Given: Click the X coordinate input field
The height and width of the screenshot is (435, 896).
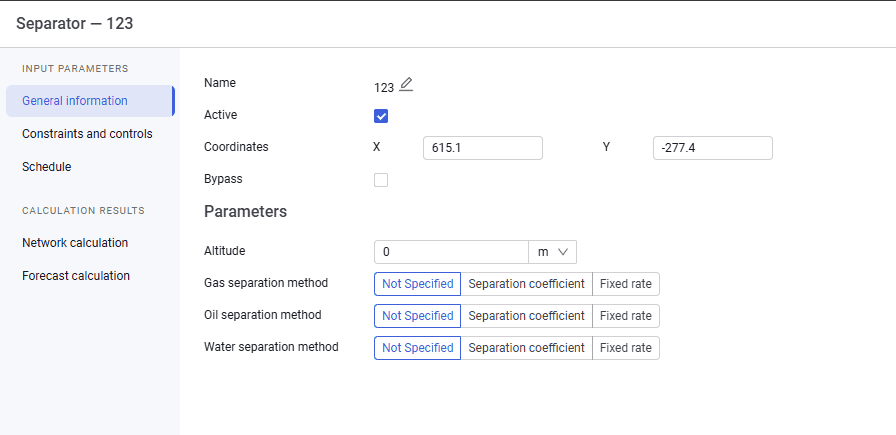Looking at the screenshot, I should click(483, 148).
